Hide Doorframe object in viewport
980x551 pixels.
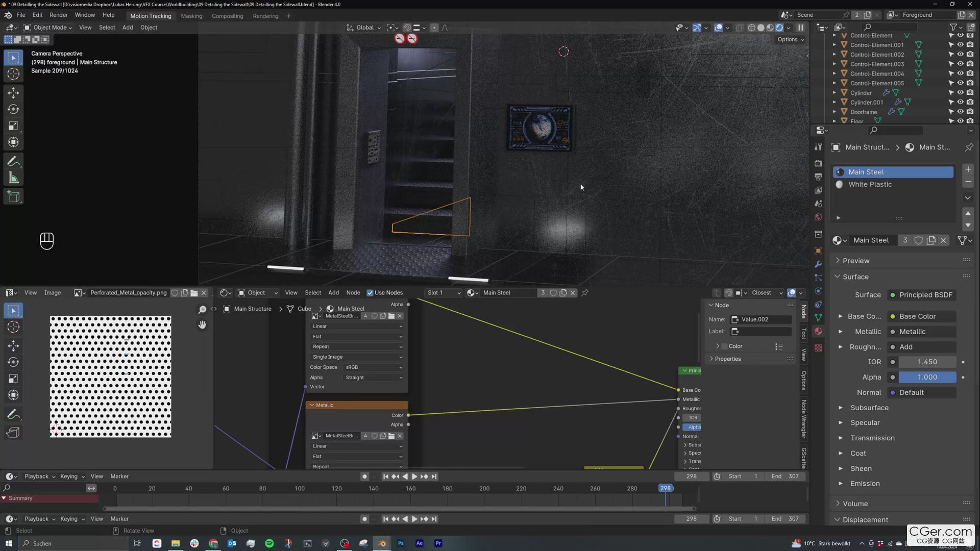960,112
